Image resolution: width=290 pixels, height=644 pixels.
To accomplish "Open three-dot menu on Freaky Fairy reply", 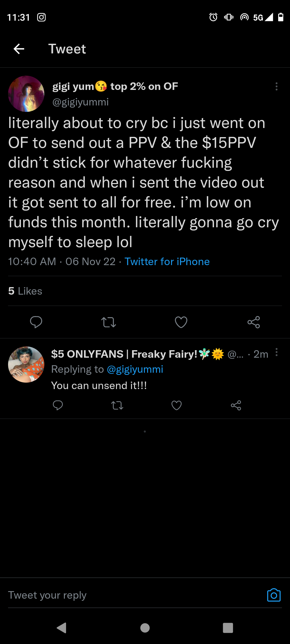I will (x=276, y=352).
